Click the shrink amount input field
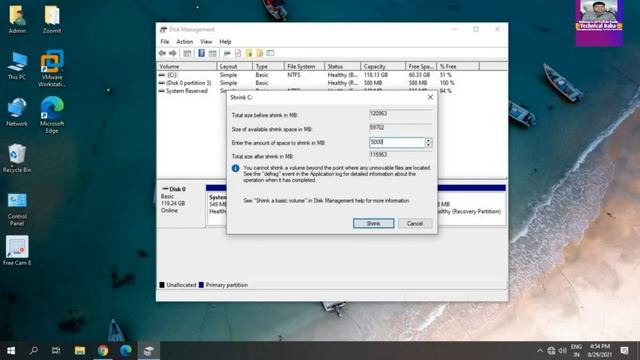The width and height of the screenshot is (640, 360). pyautogui.click(x=397, y=142)
